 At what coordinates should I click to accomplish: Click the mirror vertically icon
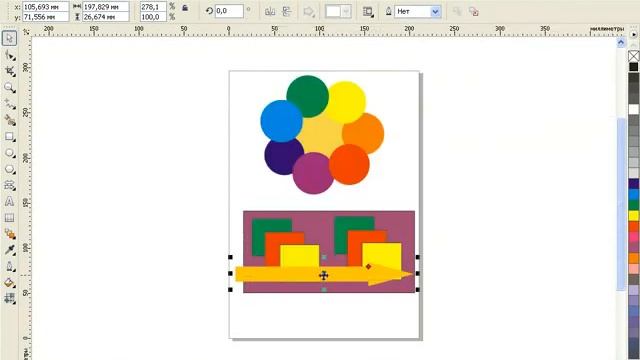[x=287, y=11]
